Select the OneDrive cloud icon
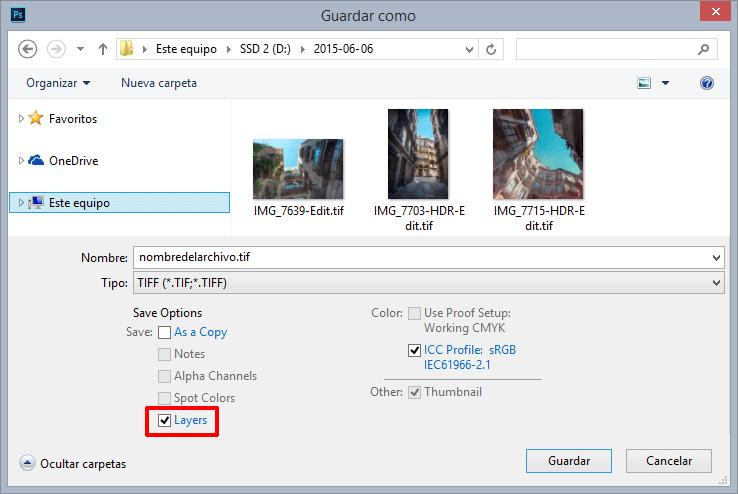This screenshot has height=494, width=738. click(36, 160)
